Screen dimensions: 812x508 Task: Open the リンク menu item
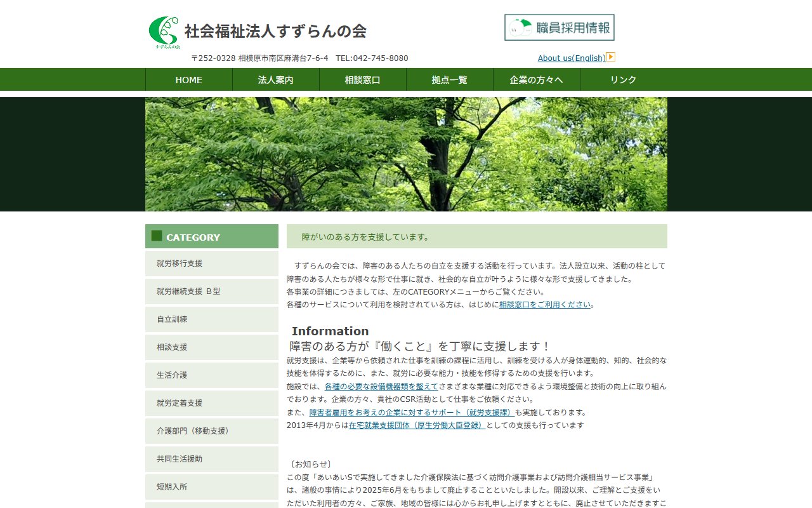tap(624, 79)
